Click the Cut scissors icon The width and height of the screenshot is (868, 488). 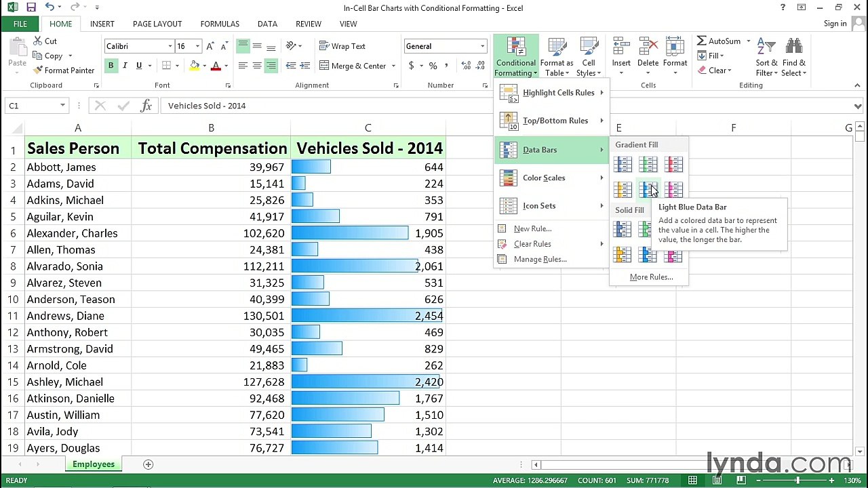click(38, 41)
